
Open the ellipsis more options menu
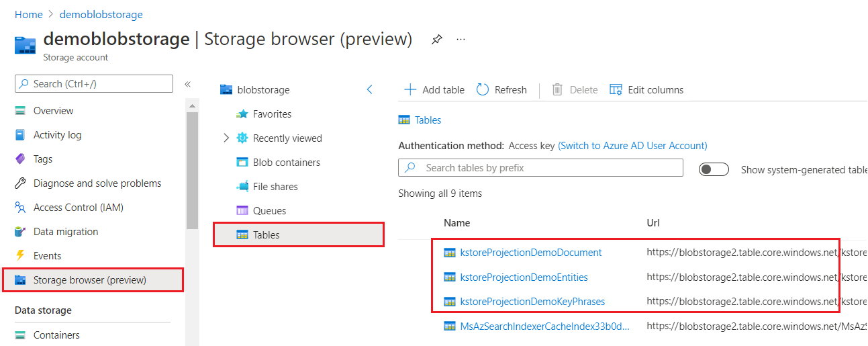[x=461, y=40]
